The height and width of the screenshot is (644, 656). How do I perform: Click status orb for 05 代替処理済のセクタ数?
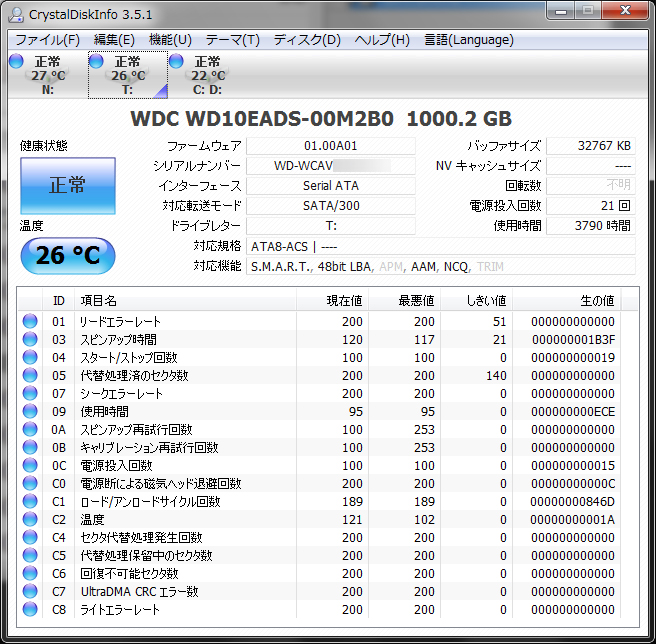tap(30, 375)
